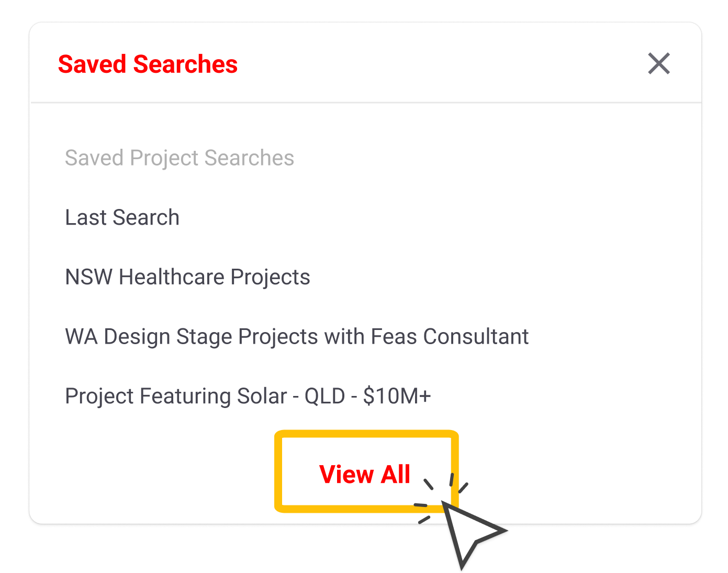Click the grey Saved Project Searches subheading
This screenshot has height=573, width=728.
coord(179,158)
